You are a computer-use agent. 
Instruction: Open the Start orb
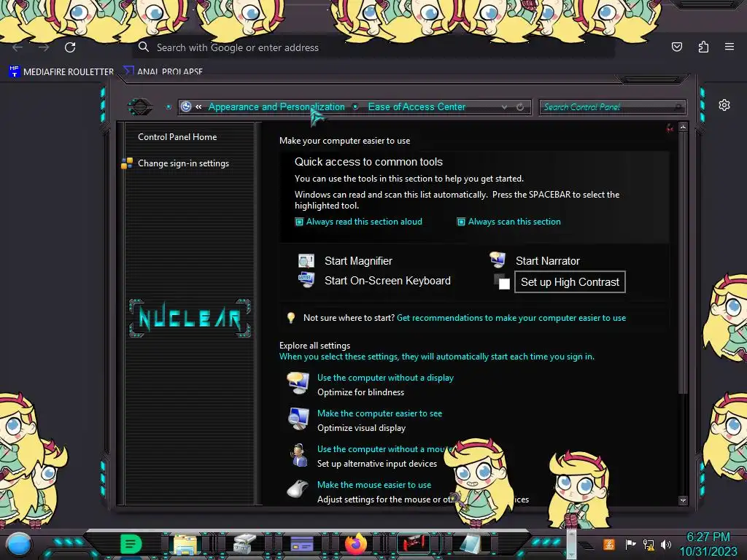[19, 544]
